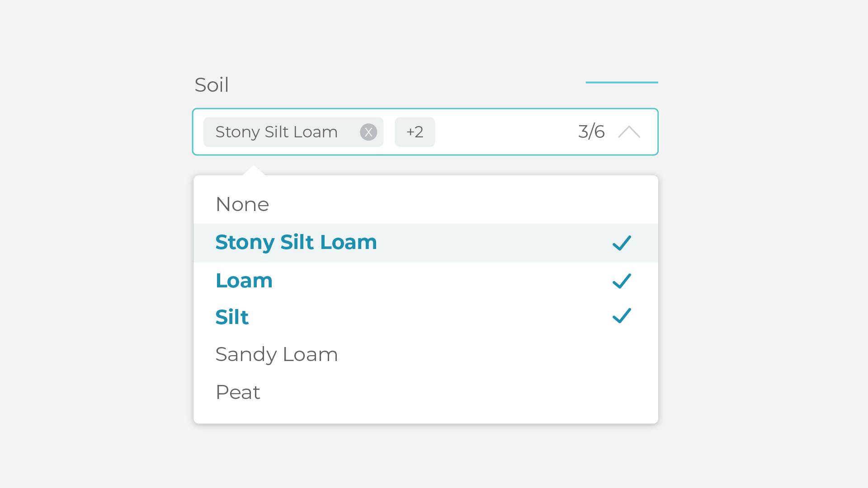
Task: Click empty space right of Sandy Loam
Action: click(x=475, y=354)
